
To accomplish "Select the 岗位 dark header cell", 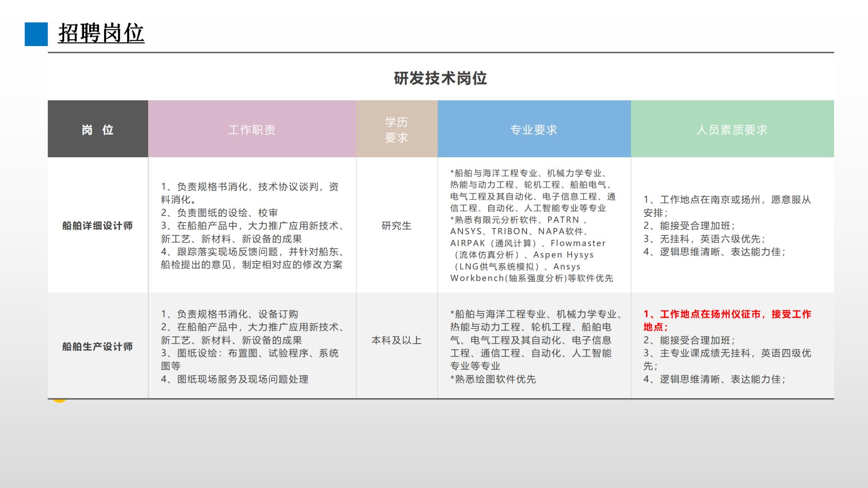I will (x=98, y=129).
